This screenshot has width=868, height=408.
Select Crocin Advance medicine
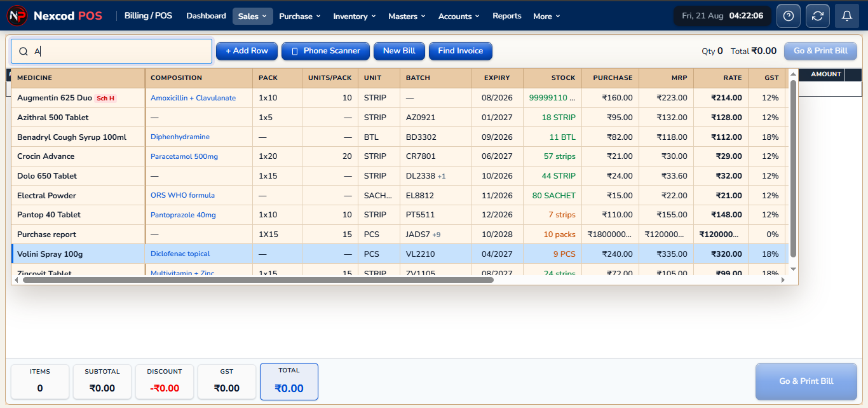400,156
